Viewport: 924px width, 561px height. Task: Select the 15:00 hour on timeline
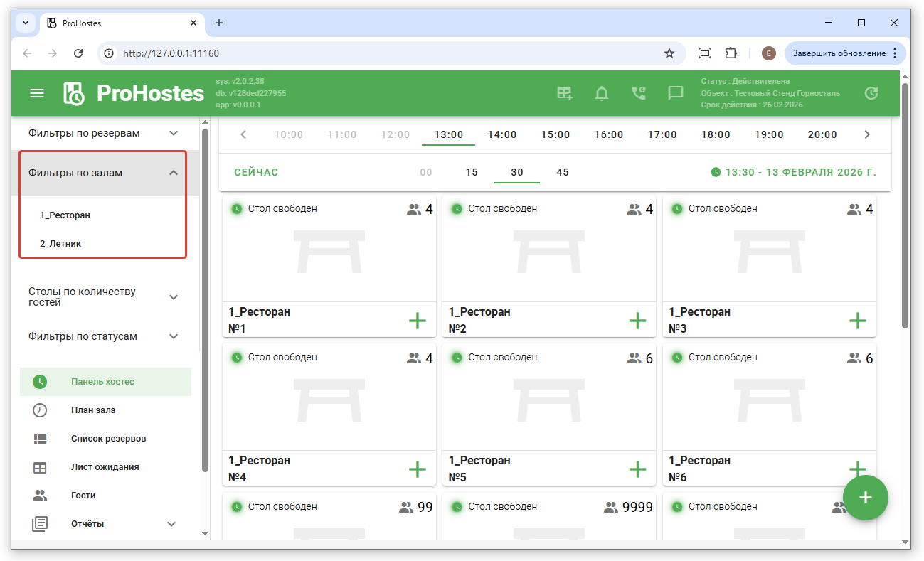[x=555, y=134]
